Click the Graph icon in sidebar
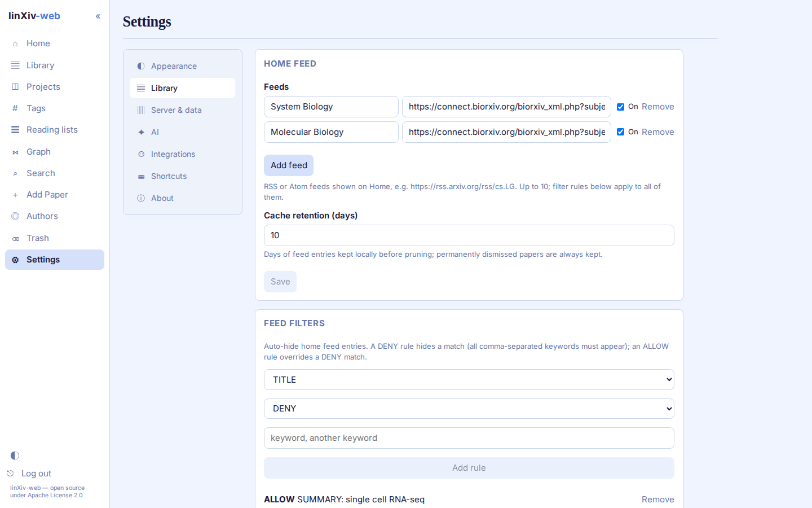This screenshot has height=508, width=812. coord(15,152)
